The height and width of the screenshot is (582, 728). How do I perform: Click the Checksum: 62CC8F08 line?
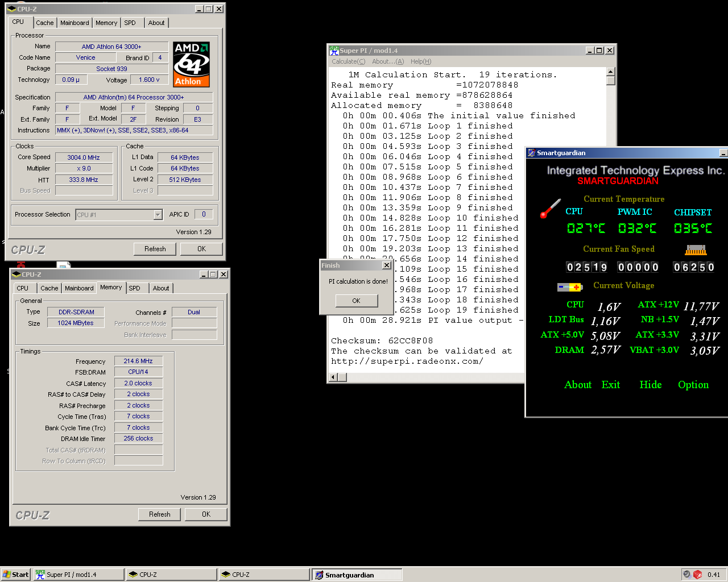click(x=382, y=341)
